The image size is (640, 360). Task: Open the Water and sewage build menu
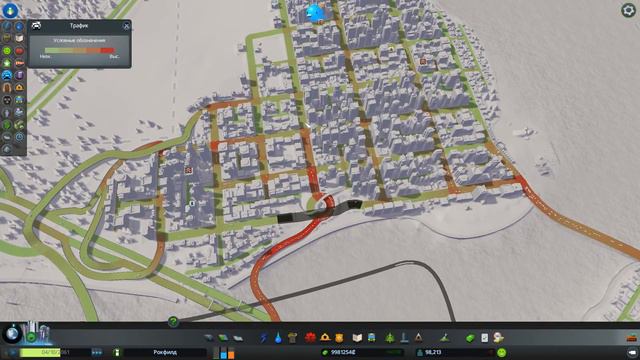coord(278,338)
